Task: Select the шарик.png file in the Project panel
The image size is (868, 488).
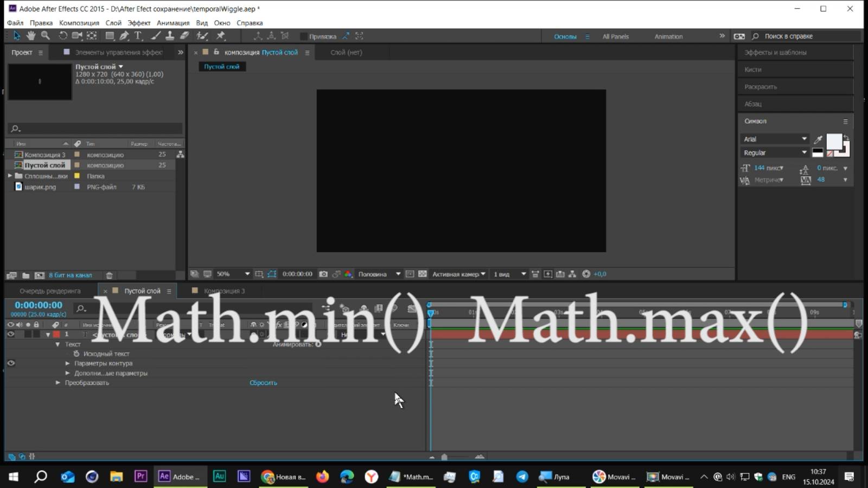Action: (40, 187)
